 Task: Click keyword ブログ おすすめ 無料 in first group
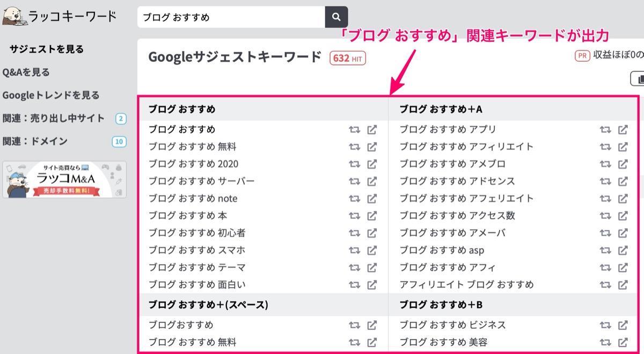pos(193,147)
